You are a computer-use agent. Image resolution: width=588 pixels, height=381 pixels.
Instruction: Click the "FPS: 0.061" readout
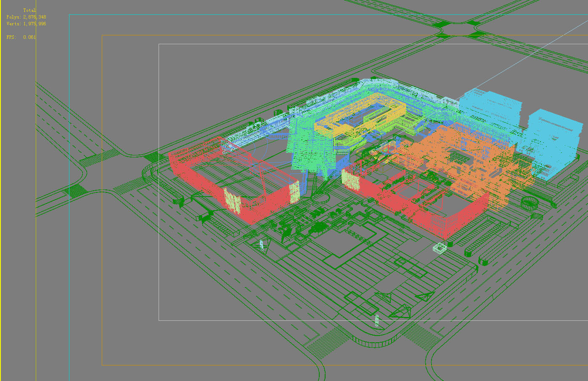pyautogui.click(x=21, y=37)
